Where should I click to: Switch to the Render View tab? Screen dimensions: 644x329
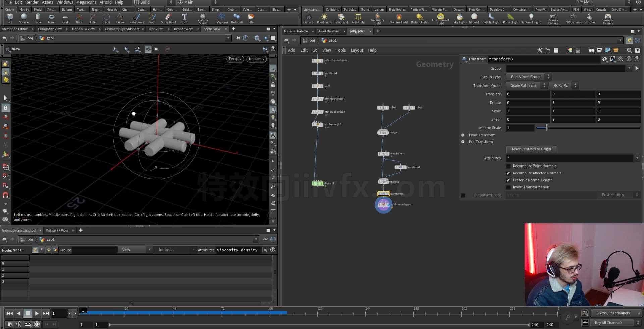point(183,29)
